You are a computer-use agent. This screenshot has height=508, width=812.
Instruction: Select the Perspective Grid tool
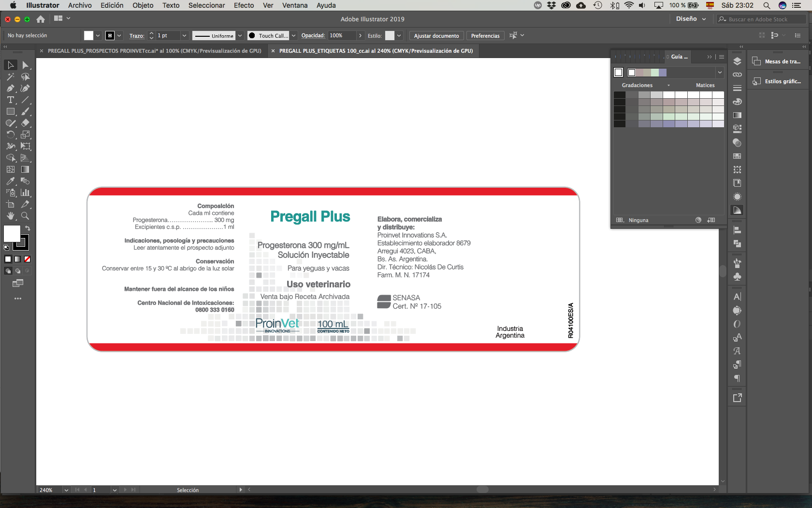click(x=25, y=158)
